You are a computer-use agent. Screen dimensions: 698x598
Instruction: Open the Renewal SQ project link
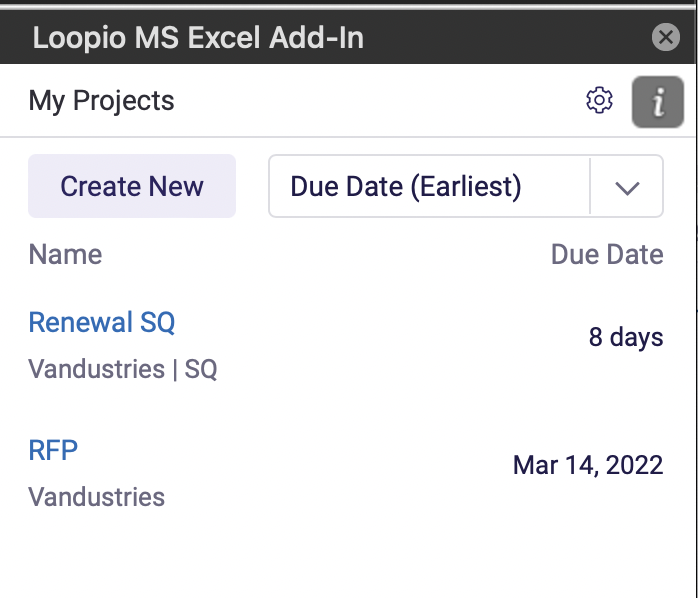(101, 322)
